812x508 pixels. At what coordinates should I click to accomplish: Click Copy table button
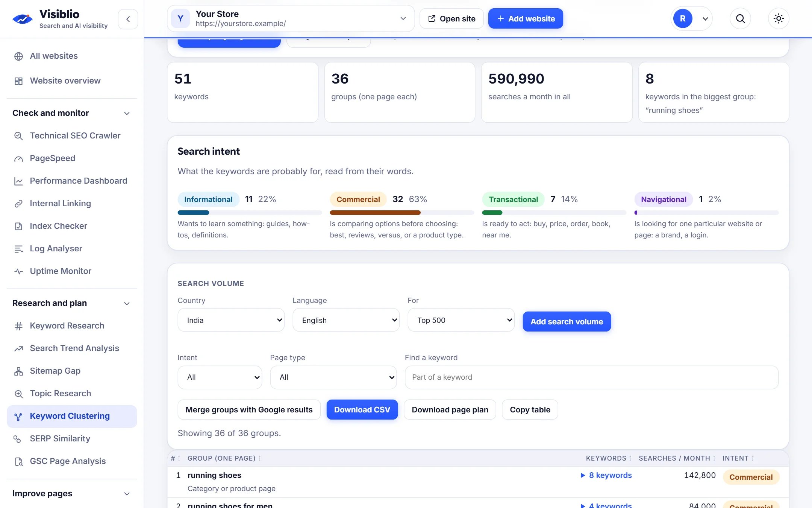[x=530, y=409]
